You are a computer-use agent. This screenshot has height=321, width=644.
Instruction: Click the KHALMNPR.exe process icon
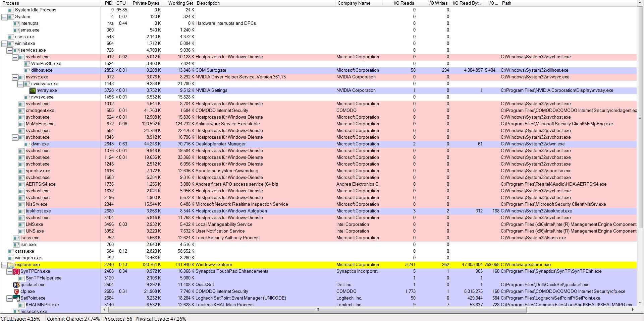[x=22, y=305]
